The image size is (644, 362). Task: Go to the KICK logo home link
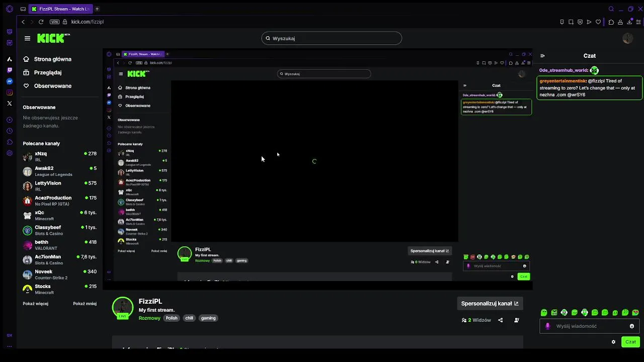click(x=53, y=38)
